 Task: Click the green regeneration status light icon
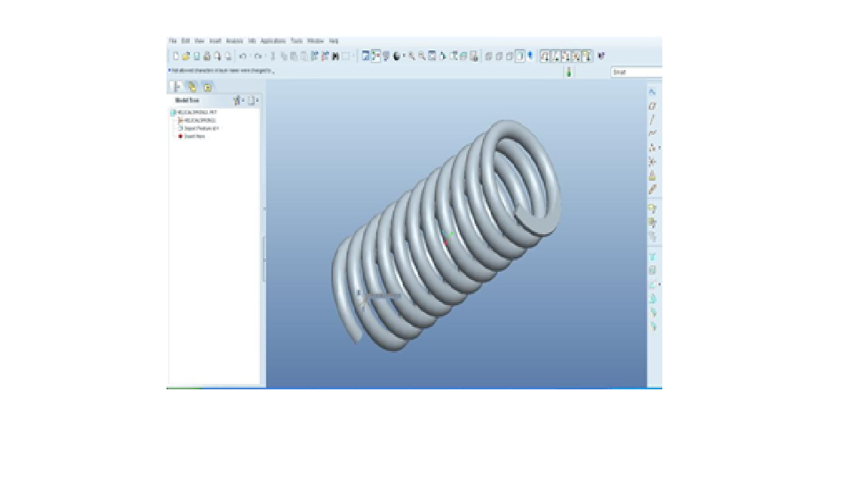pos(569,72)
